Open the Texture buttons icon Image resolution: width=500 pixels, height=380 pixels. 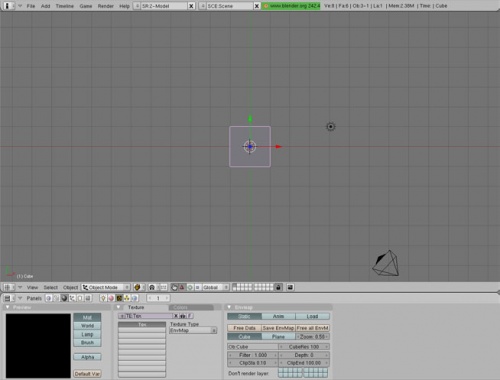[119, 298]
